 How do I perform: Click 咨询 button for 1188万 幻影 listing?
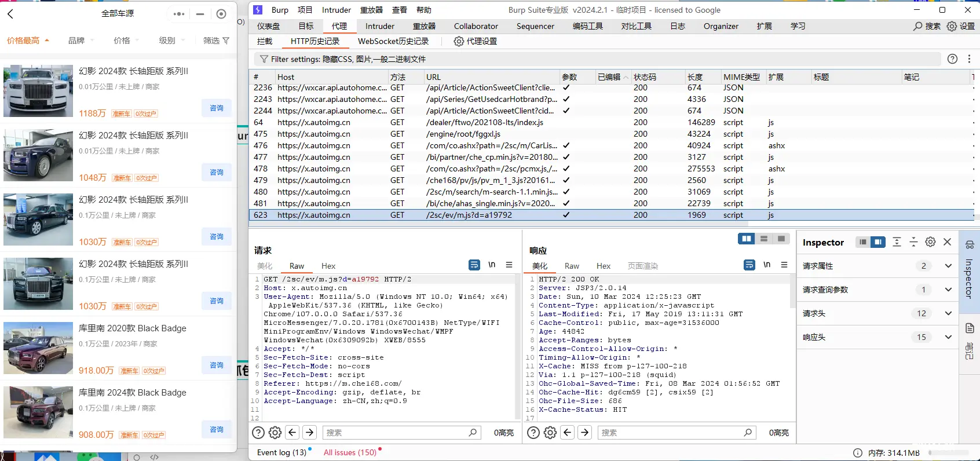217,108
